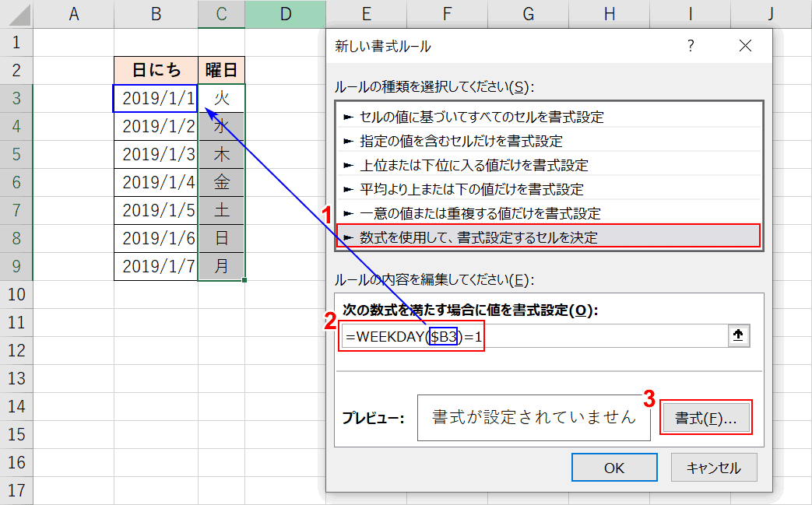Select column E header
The image size is (812, 505).
click(x=366, y=14)
